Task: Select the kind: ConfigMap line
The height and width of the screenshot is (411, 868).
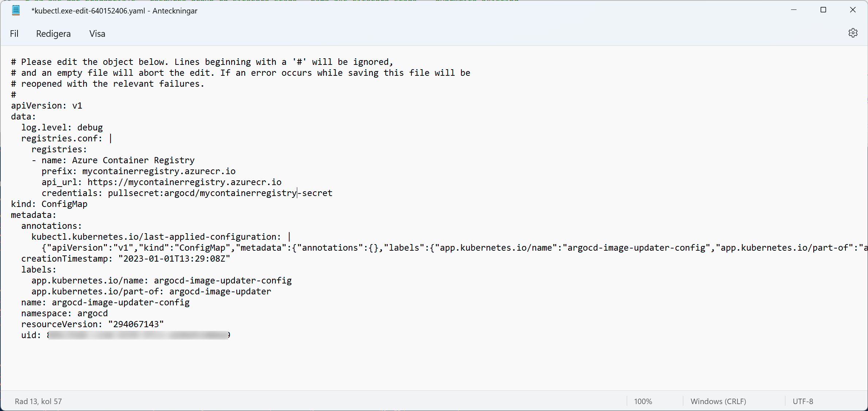Action: (49, 204)
